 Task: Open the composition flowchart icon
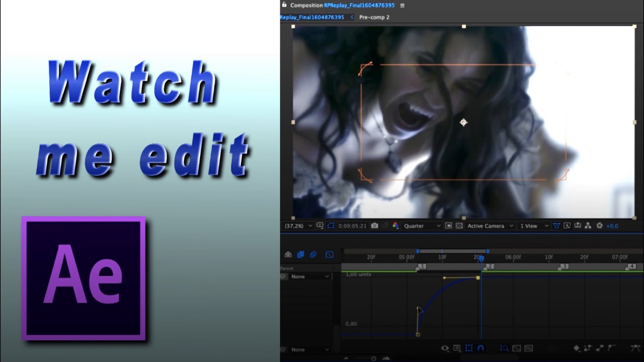pos(588,226)
